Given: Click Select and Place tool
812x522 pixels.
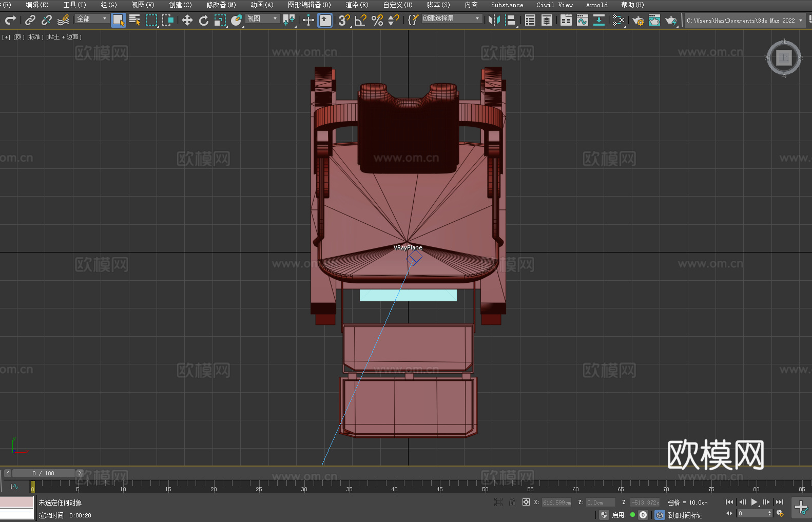Looking at the screenshot, I should pyautogui.click(x=237, y=20).
